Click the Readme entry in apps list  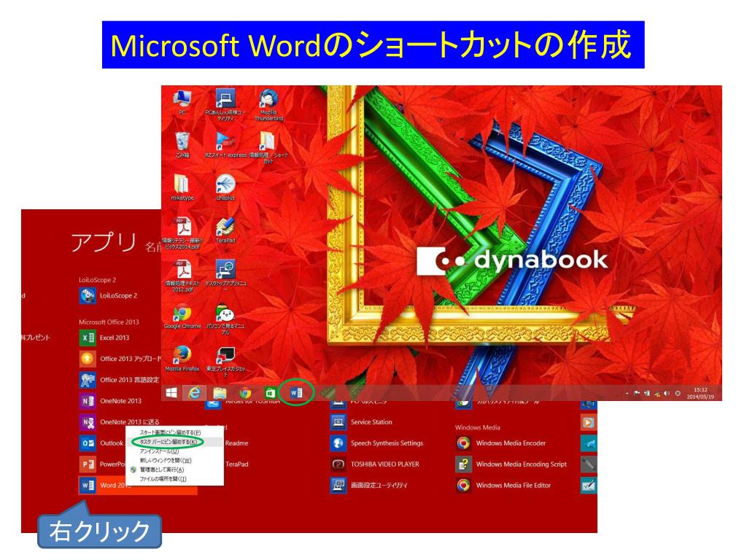point(237,443)
